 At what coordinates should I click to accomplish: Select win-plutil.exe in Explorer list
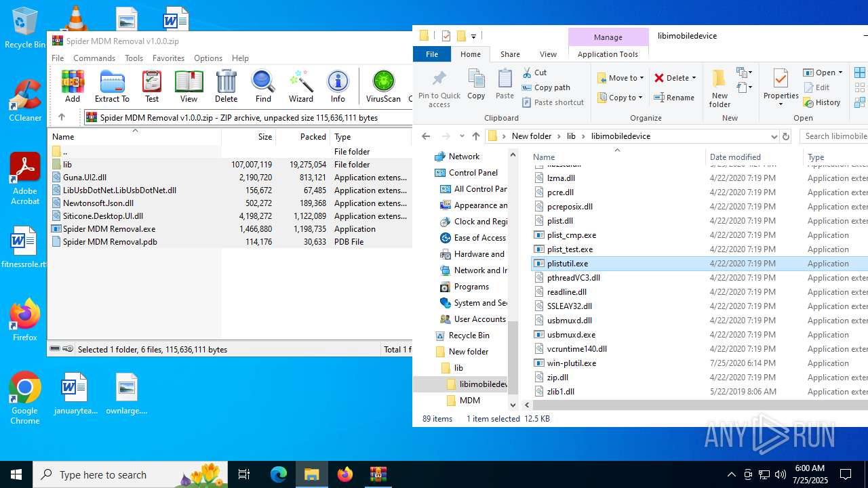(698, 363)
